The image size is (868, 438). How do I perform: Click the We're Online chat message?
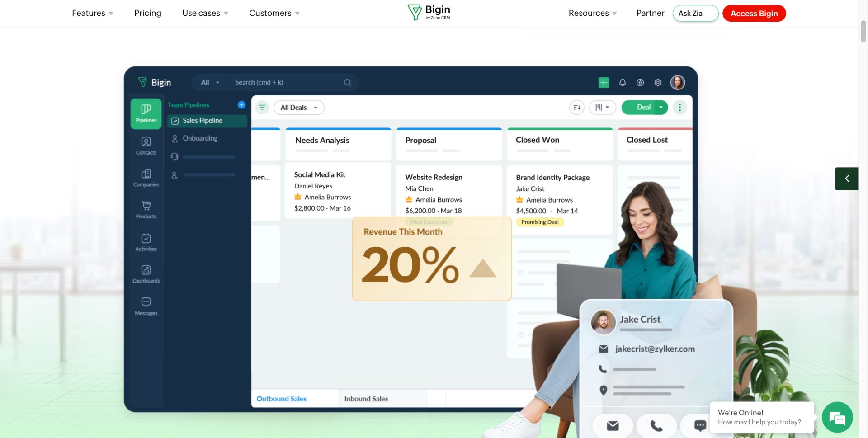click(762, 417)
